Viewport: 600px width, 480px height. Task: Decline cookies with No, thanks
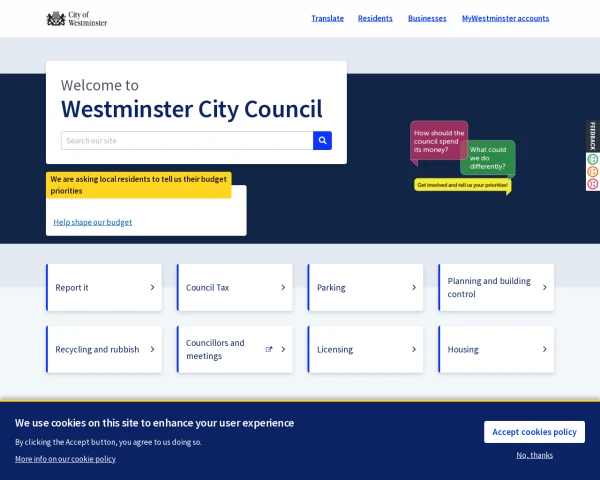click(535, 455)
